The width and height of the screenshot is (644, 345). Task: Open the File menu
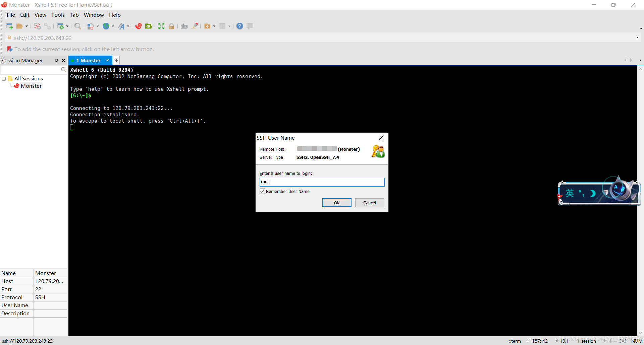coord(11,15)
